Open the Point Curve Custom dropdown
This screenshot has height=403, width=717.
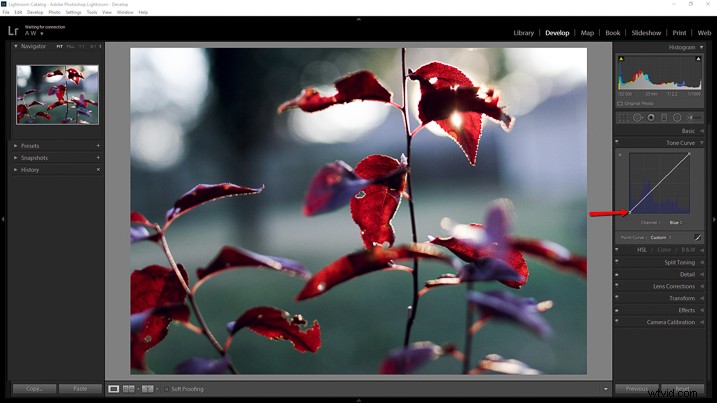tap(661, 237)
